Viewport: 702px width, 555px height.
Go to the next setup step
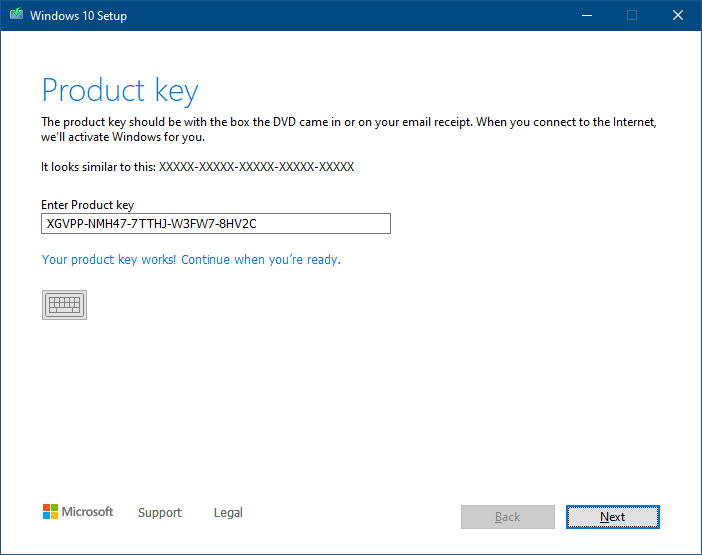tap(612, 517)
